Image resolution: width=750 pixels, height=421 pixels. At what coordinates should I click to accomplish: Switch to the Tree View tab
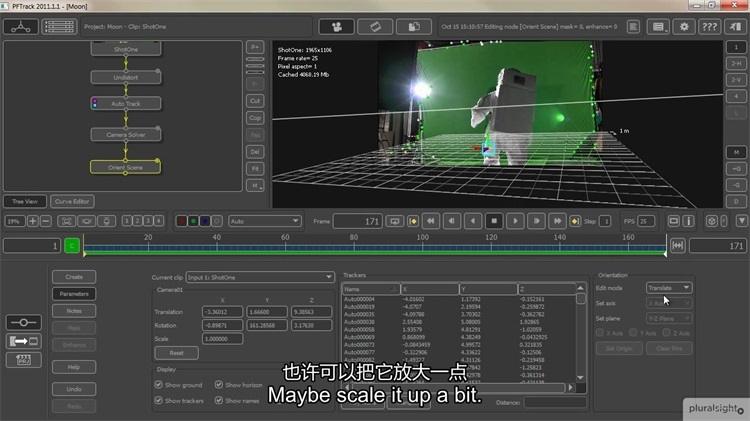click(x=25, y=201)
